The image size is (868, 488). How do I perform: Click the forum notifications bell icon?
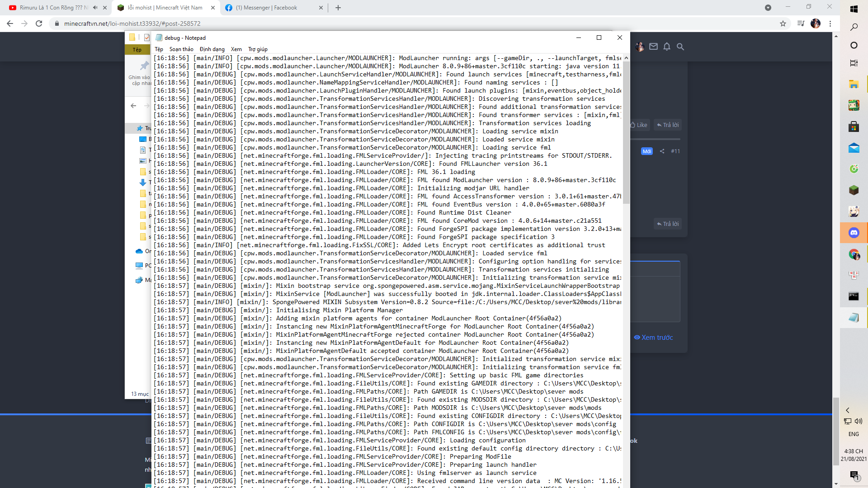667,47
